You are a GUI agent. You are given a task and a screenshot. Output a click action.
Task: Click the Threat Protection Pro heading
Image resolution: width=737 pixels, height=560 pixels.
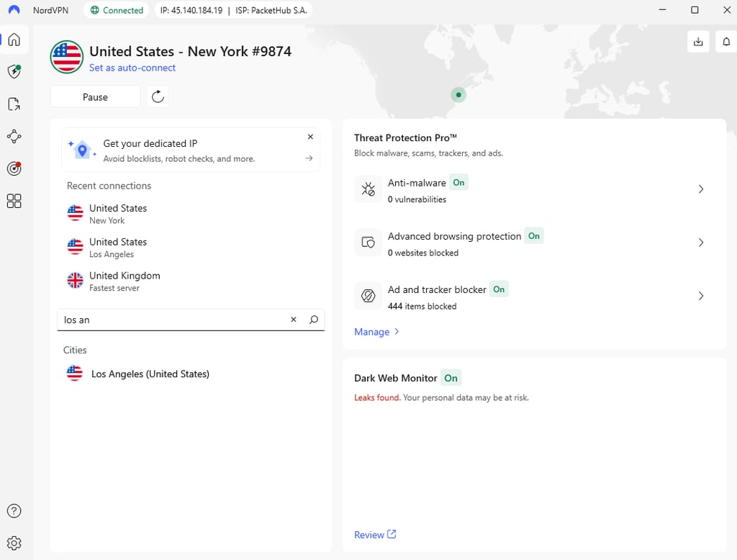click(x=406, y=137)
